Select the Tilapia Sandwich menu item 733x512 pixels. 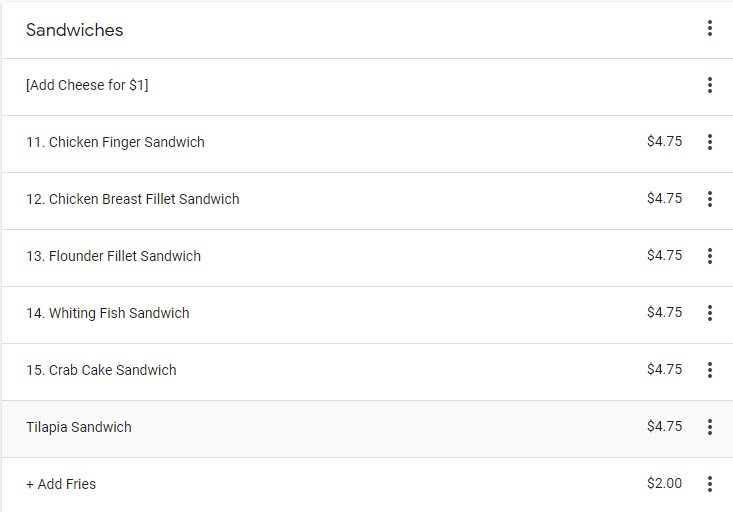79,427
